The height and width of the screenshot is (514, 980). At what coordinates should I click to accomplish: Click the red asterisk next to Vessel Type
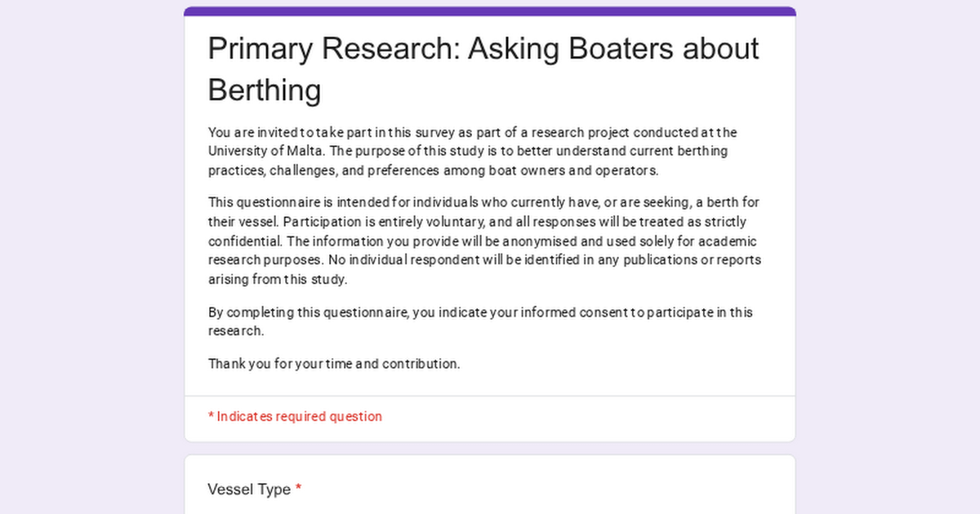(299, 490)
